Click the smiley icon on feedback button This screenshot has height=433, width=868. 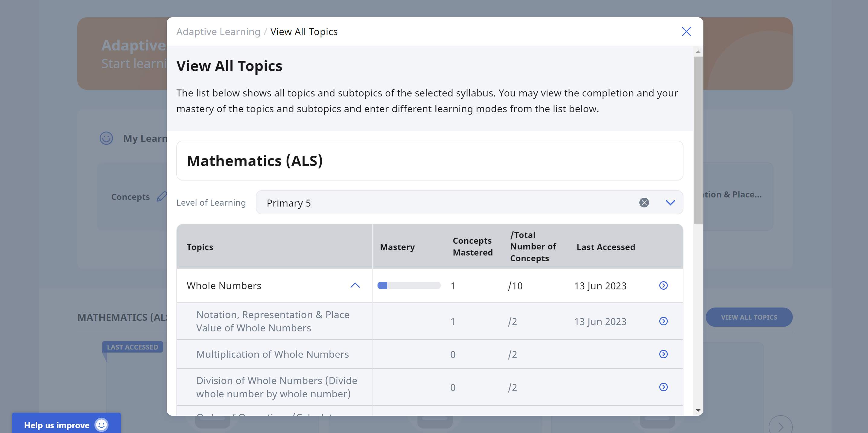tap(101, 425)
